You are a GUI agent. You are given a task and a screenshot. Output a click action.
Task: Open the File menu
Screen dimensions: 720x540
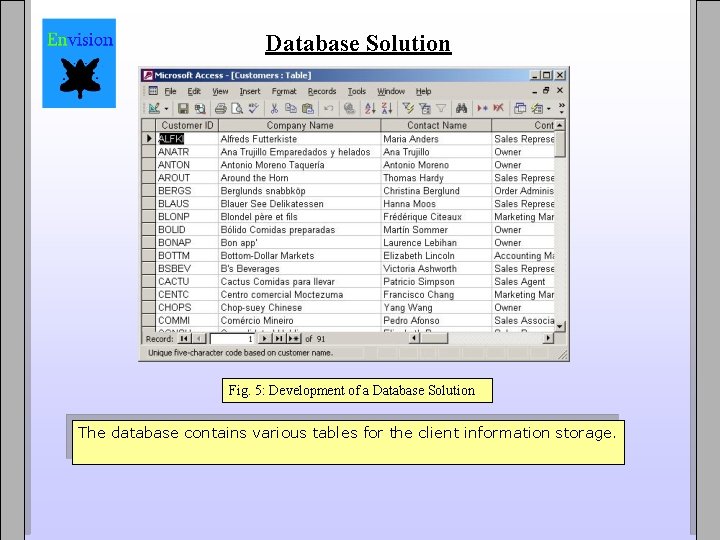(x=170, y=91)
